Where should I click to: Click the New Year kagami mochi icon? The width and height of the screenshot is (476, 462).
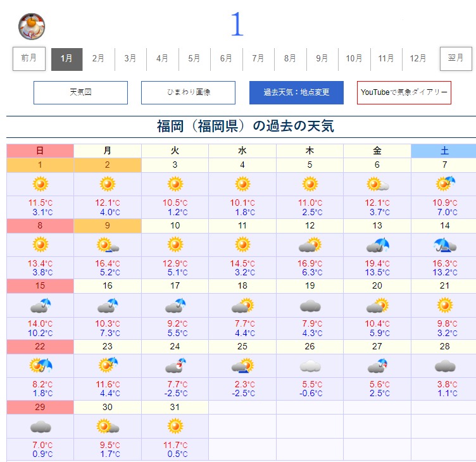(x=32, y=27)
